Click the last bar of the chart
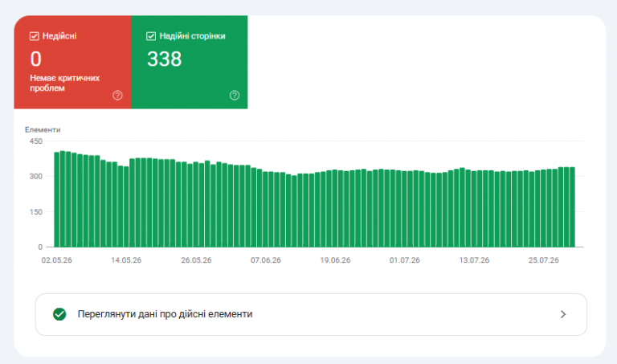617x364 pixels. [573, 207]
